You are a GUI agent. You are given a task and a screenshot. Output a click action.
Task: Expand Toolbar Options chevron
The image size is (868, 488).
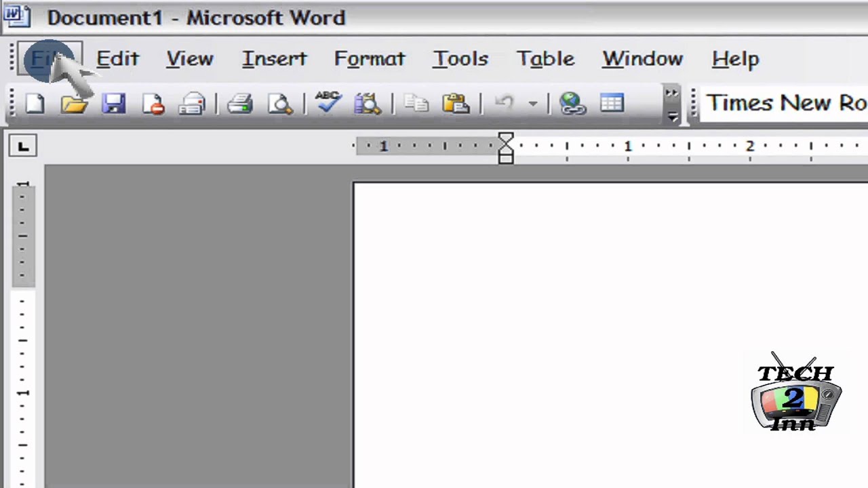pyautogui.click(x=671, y=104)
